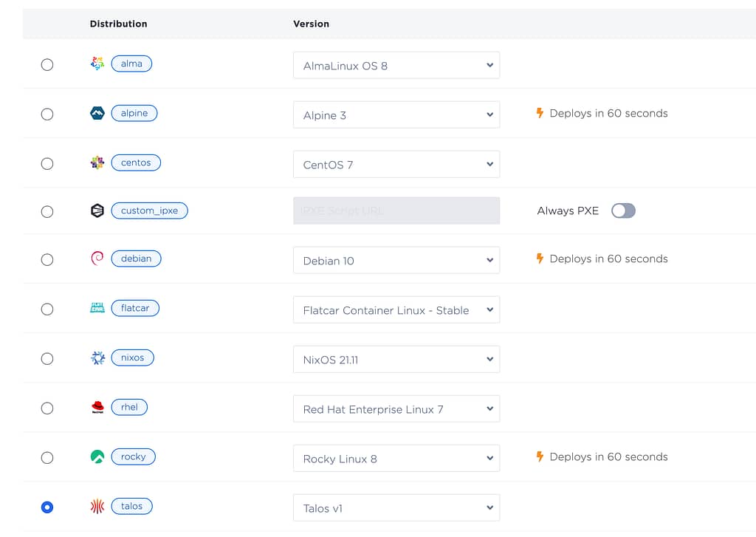Click the Red Hat logo icon

tap(97, 407)
